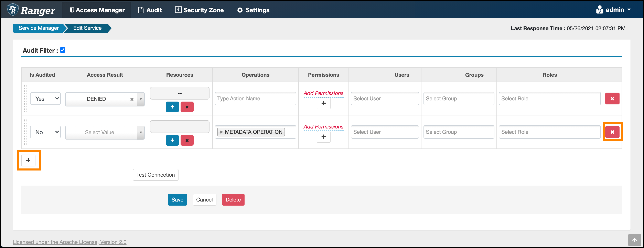Image resolution: width=644 pixels, height=248 pixels.
Task: Add a new audit filter row
Action: tap(28, 160)
